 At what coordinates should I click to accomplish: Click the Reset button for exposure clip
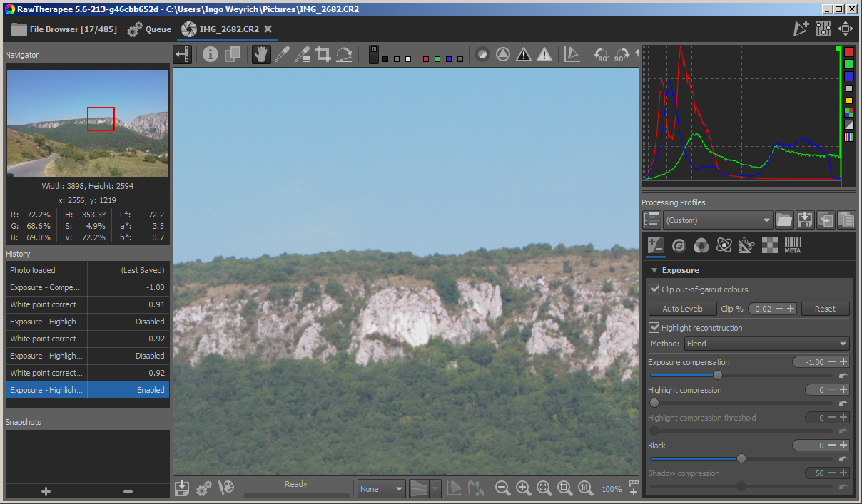tap(825, 309)
